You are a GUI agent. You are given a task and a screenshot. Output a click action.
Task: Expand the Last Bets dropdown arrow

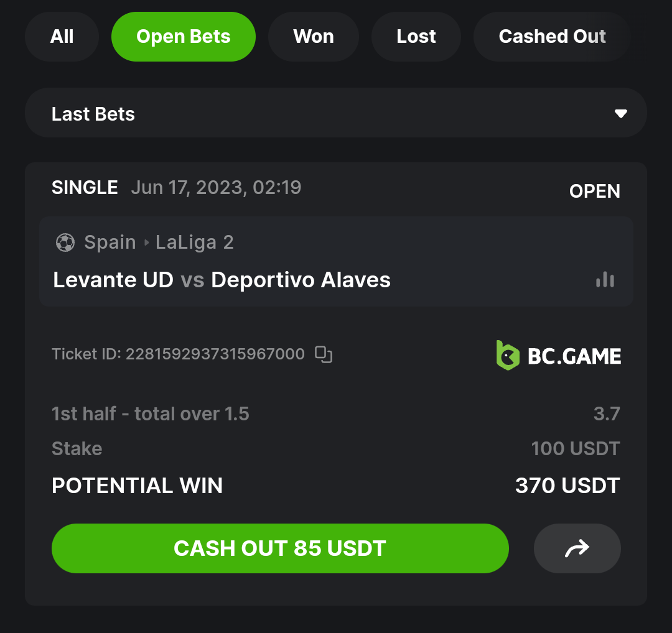620,114
